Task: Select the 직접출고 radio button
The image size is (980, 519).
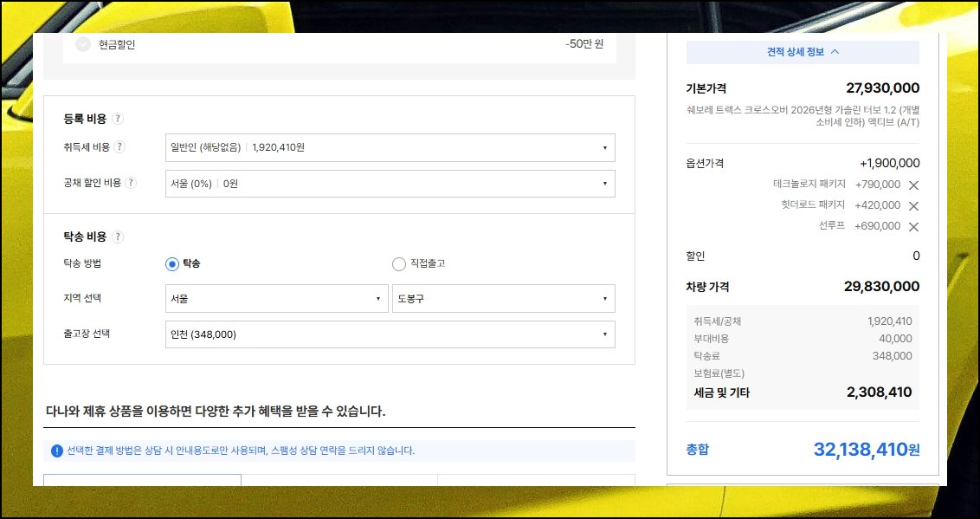Action: click(x=399, y=264)
